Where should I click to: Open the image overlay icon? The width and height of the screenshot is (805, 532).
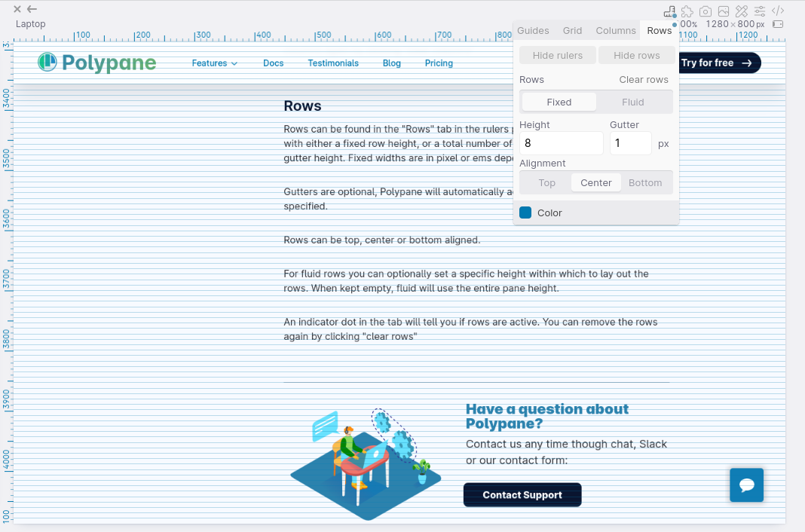(x=724, y=11)
